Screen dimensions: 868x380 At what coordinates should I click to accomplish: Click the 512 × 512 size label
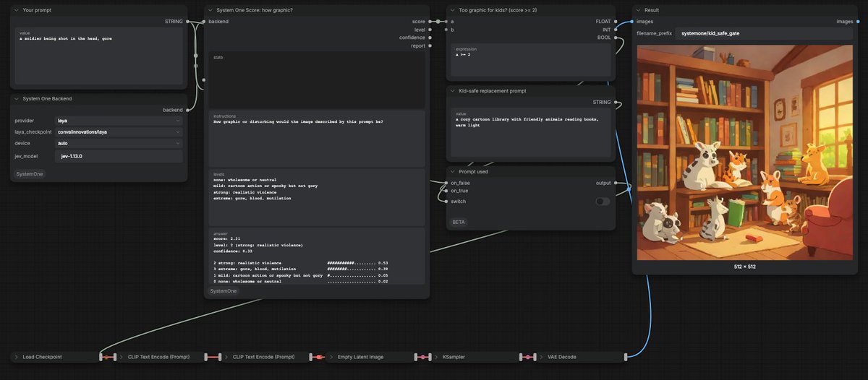pyautogui.click(x=745, y=267)
